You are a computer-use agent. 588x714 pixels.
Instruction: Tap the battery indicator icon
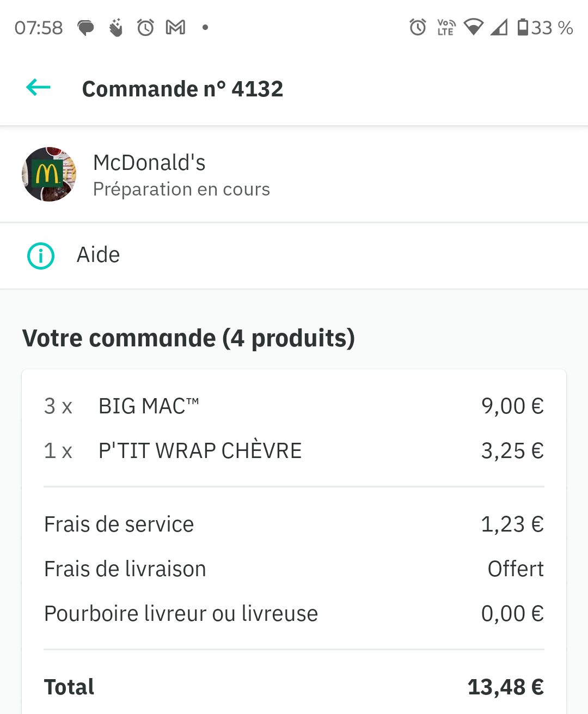click(523, 27)
